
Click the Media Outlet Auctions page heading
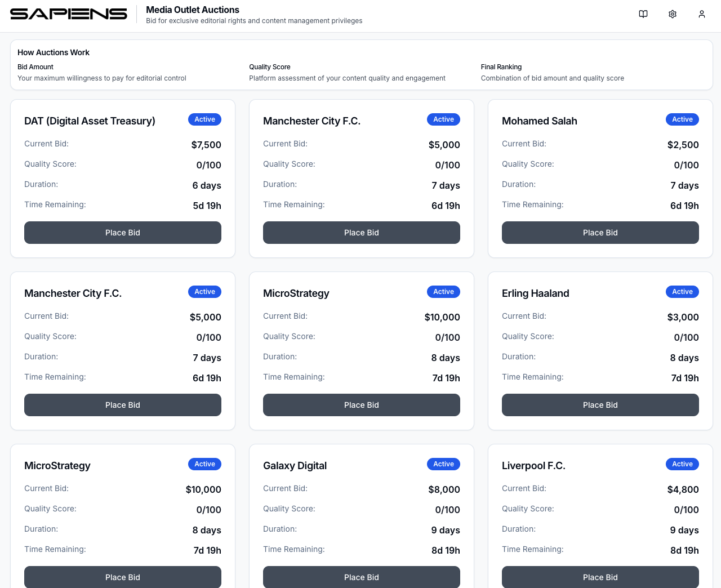[x=192, y=10]
